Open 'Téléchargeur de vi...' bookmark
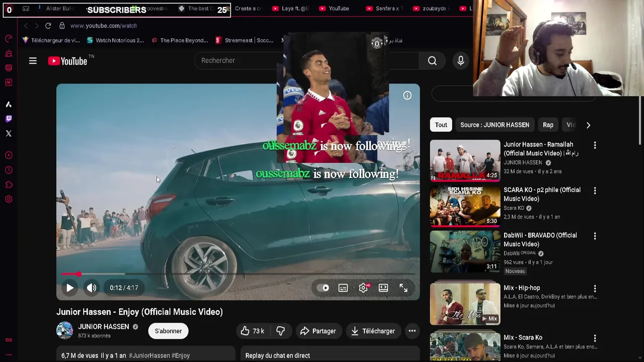Viewport: 644px width, 362px height. (x=51, y=40)
